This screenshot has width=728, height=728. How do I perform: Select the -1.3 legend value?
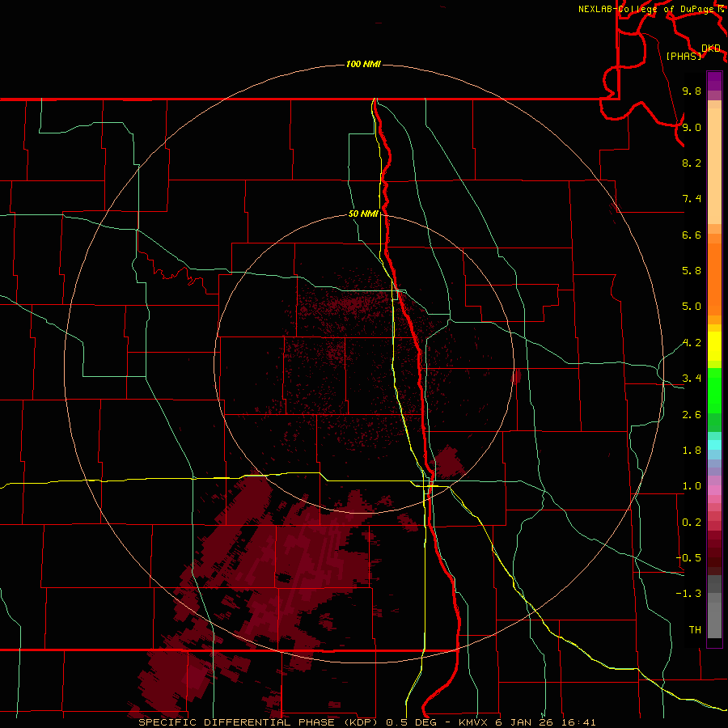[688, 594]
